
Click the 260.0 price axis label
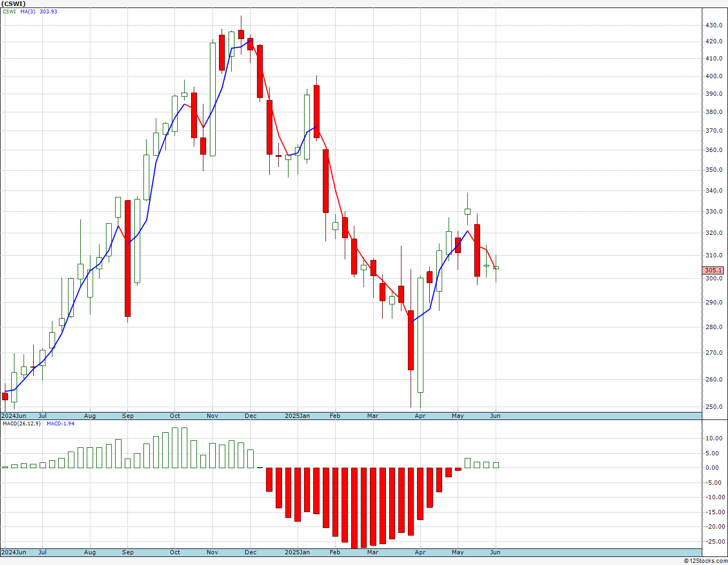(x=714, y=380)
